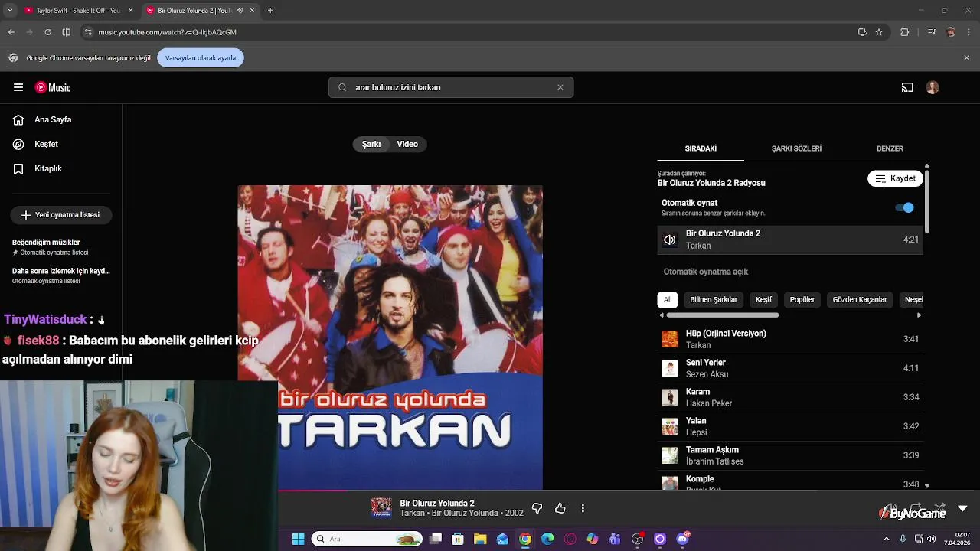Open Daha sonra izlemek için kaydedilenler playlist
Image resolution: width=980 pixels, height=551 pixels.
click(x=61, y=275)
